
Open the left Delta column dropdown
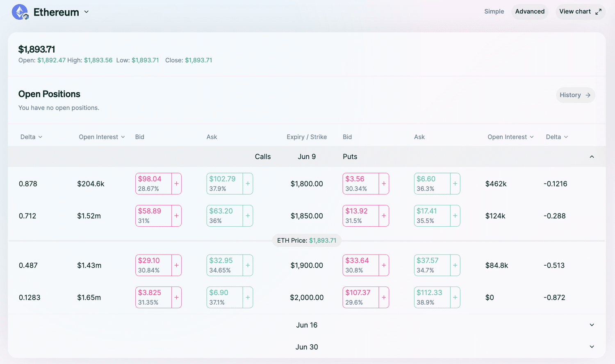click(x=31, y=137)
